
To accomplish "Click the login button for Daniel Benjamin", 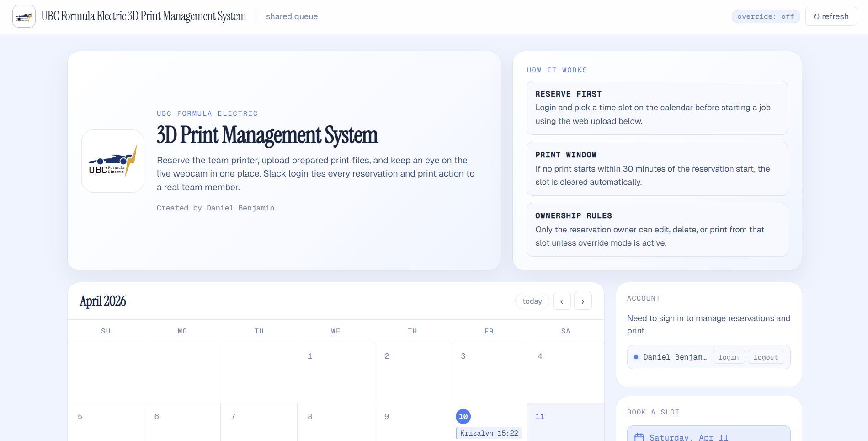I will (728, 357).
